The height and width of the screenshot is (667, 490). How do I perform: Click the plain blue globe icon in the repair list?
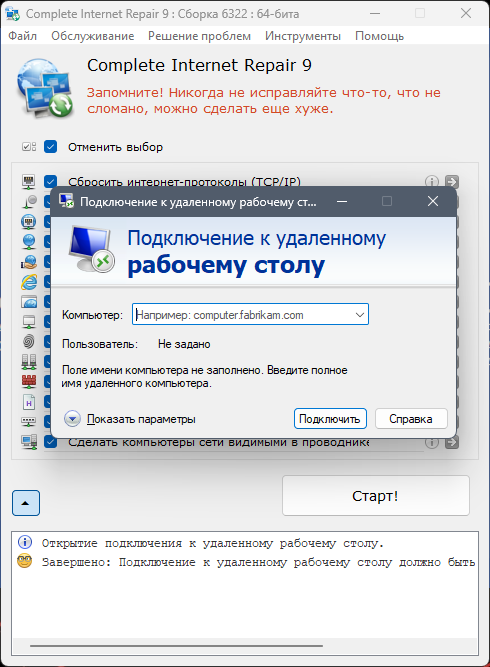click(28, 242)
